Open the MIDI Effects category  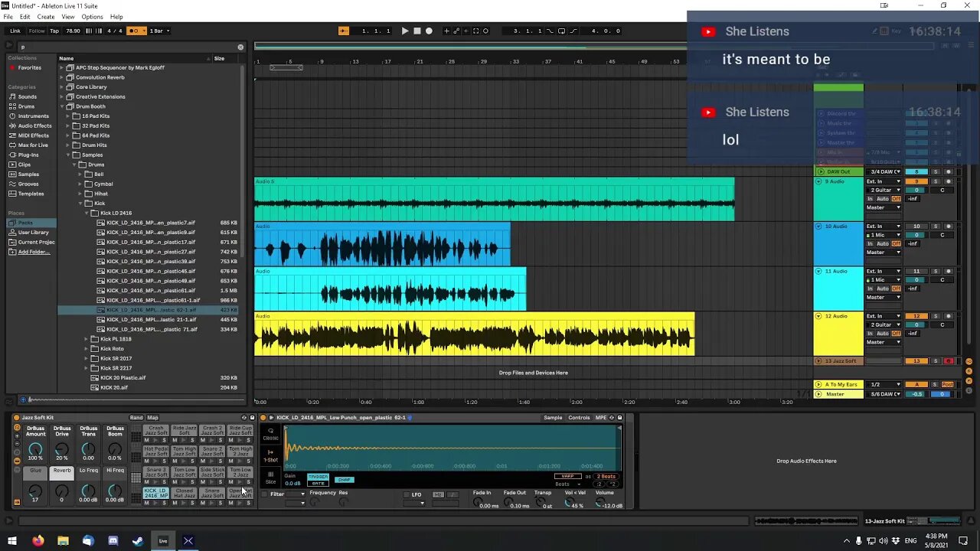(x=33, y=135)
